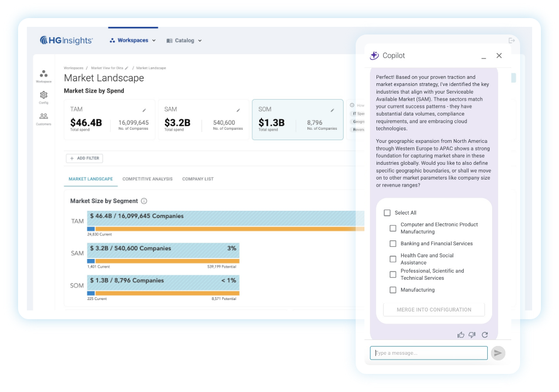Open the Workspaces breadcrumb link
Viewport: 559px width, 392px height.
pyautogui.click(x=74, y=67)
